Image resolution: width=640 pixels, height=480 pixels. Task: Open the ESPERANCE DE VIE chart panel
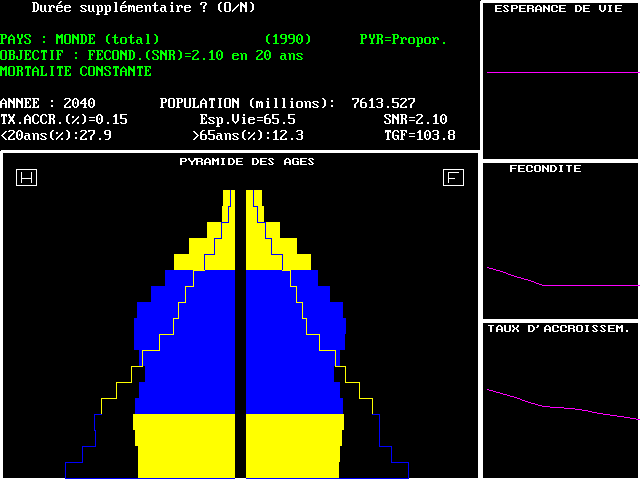(560, 80)
